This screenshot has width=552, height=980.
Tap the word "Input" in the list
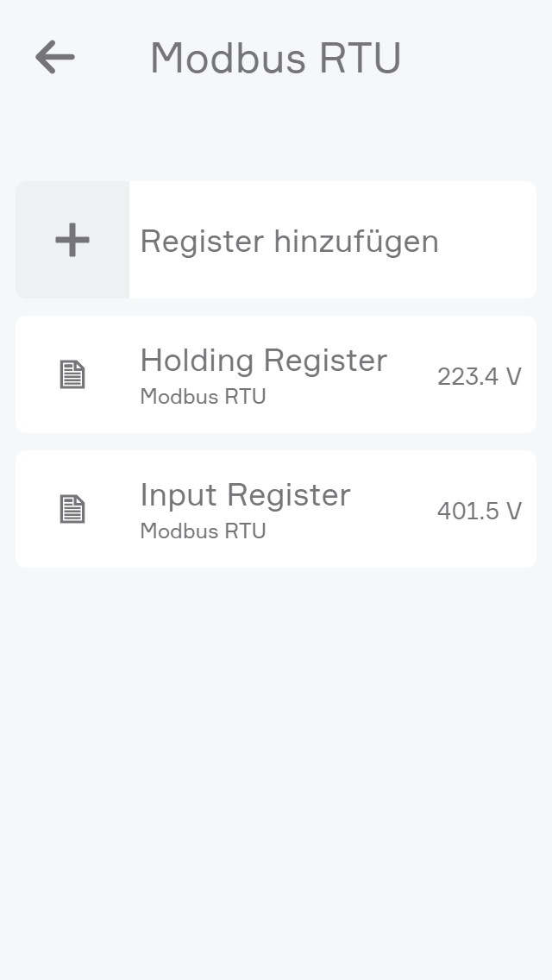coord(178,494)
